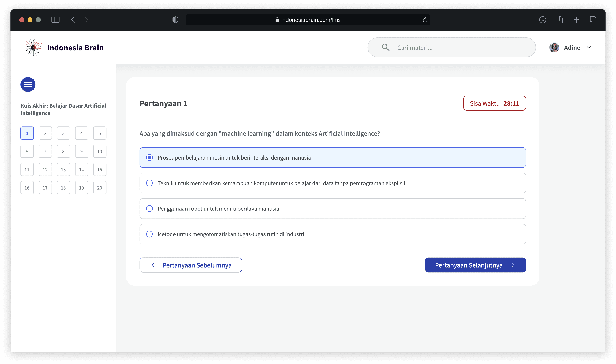Open a new tab with the plus icon
This screenshot has height=364, width=616.
576,20
